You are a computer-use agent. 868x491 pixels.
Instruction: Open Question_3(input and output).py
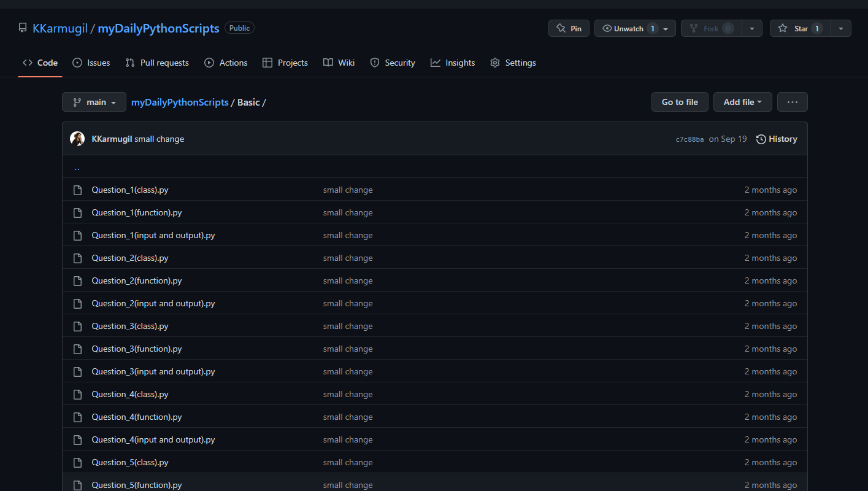point(153,371)
